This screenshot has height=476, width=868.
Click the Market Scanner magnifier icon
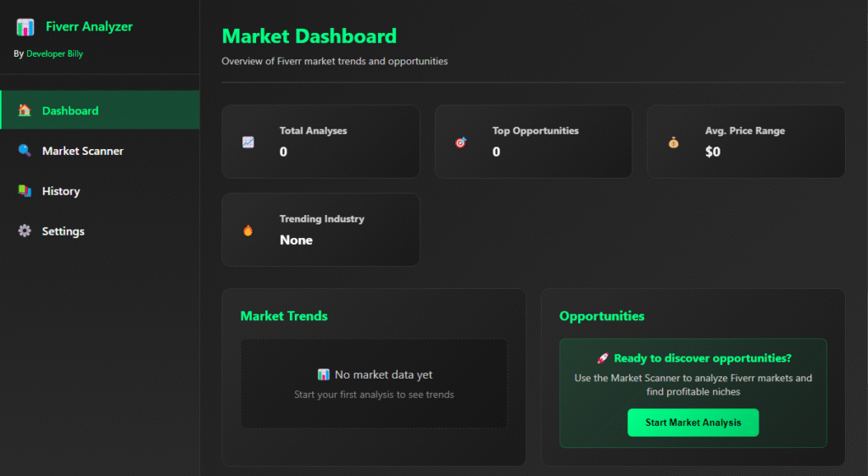pyautogui.click(x=25, y=151)
